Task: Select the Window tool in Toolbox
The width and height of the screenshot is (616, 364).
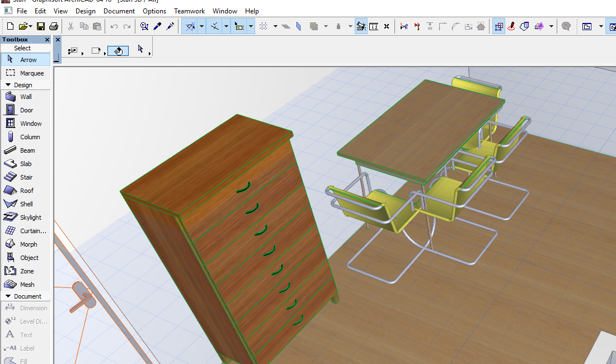Action: pos(26,124)
